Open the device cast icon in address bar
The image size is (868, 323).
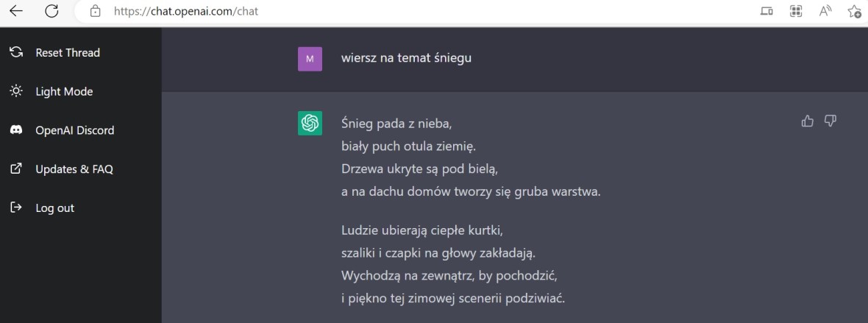tap(766, 10)
